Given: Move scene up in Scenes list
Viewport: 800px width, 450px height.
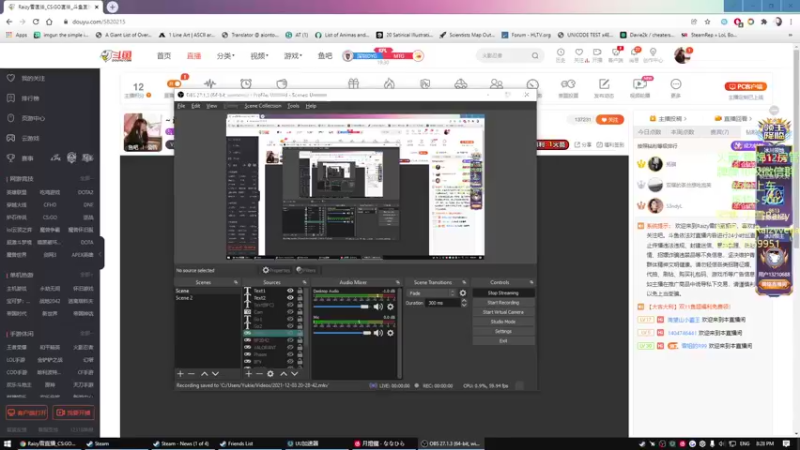Looking at the screenshot, I should (204, 374).
